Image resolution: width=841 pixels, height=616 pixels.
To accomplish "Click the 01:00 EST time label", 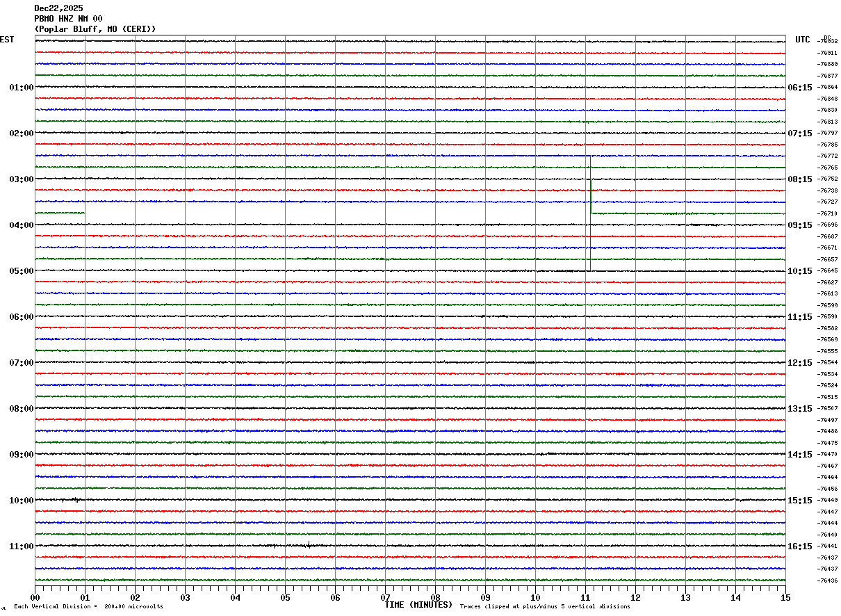I will coord(22,88).
